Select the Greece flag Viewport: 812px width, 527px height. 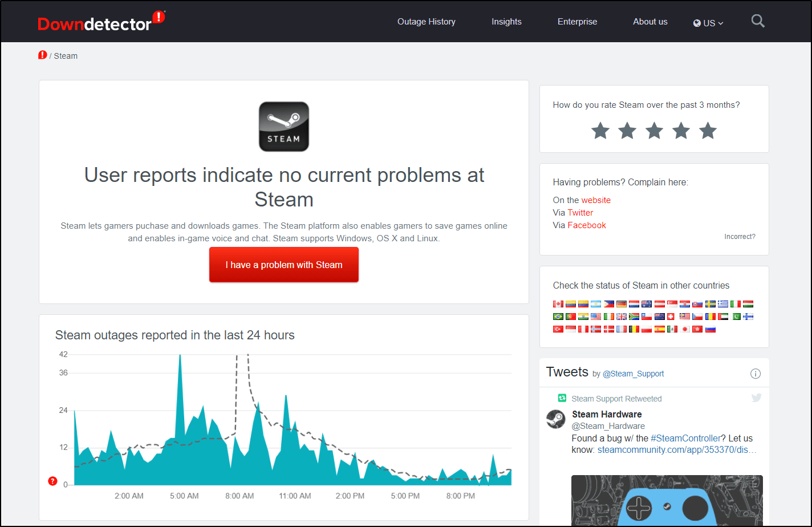(x=723, y=304)
